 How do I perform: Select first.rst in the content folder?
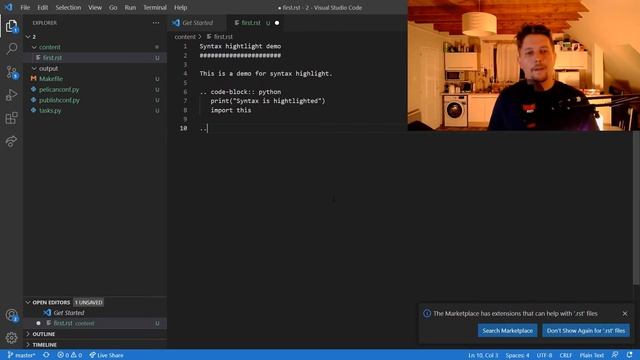click(x=95, y=58)
